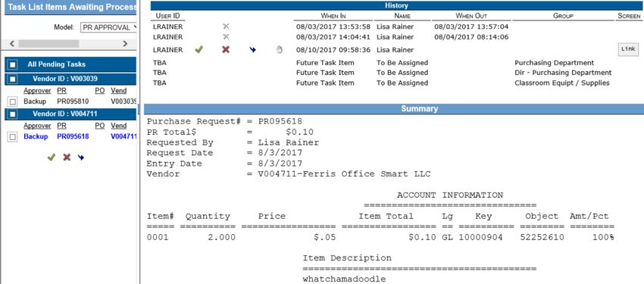Click the gray X icon for the 13:53:58 entry
The width and height of the screenshot is (644, 284).
[226, 27]
